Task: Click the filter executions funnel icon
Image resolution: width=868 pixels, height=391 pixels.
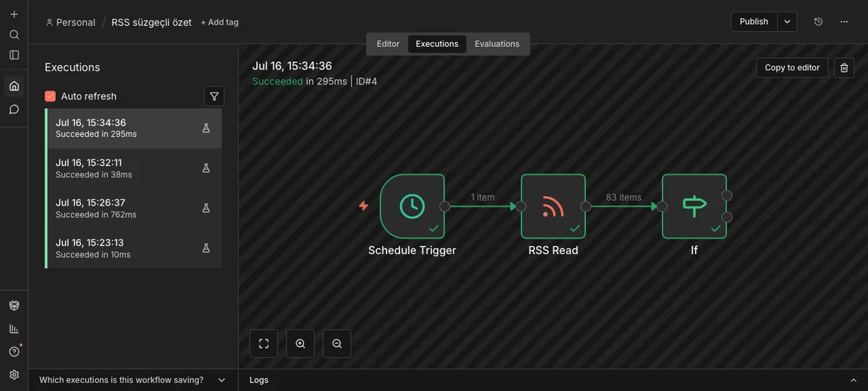Action: coord(214,96)
